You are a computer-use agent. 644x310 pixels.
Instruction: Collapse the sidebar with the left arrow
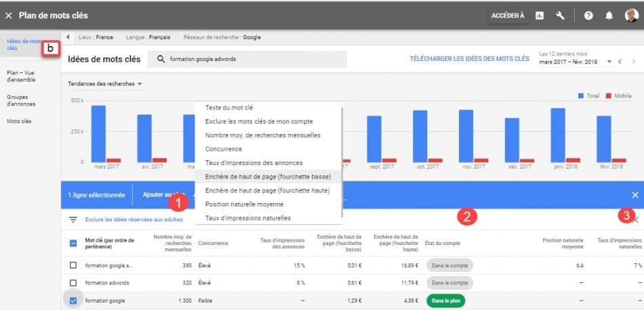68,37
